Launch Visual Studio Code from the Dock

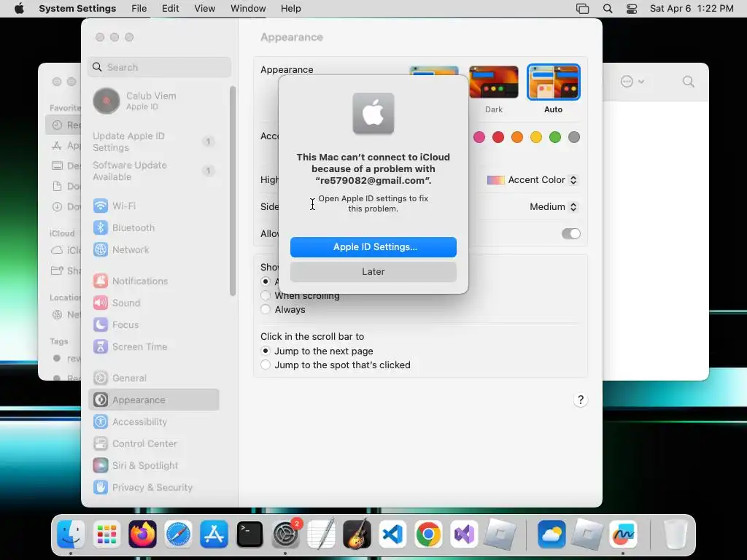coord(392,534)
